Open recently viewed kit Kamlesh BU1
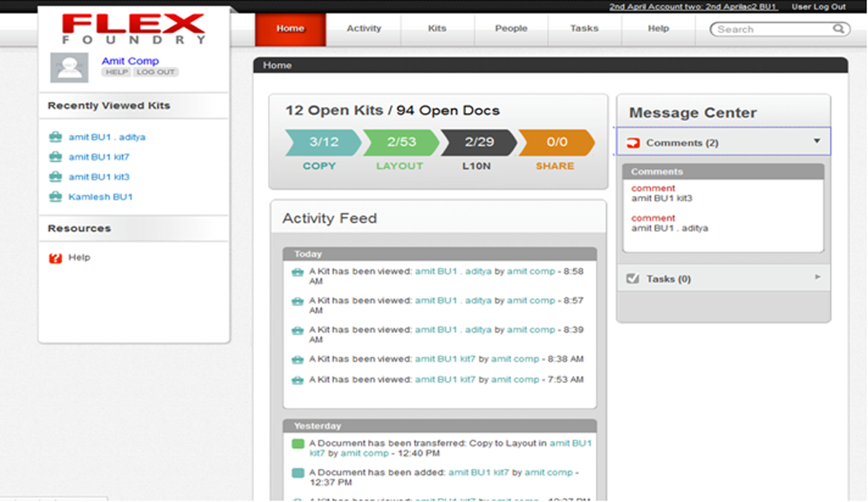The image size is (868, 502). 100,197
